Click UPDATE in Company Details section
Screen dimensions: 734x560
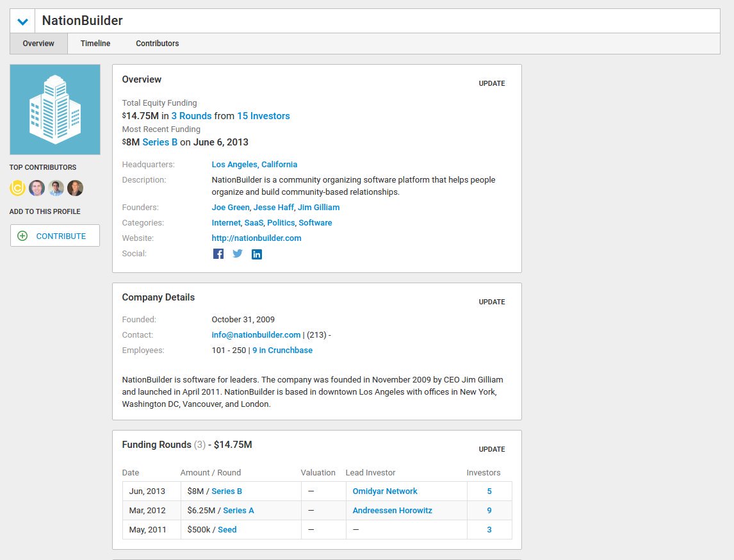click(x=491, y=302)
